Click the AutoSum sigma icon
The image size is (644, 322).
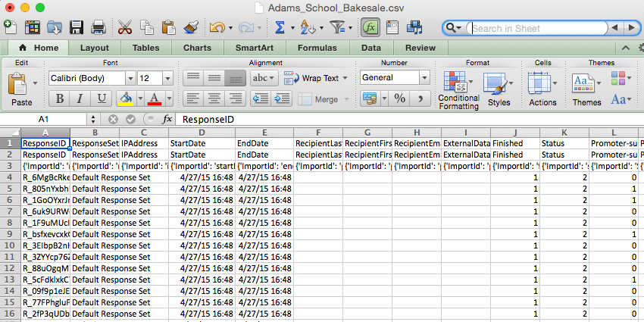coord(280,27)
